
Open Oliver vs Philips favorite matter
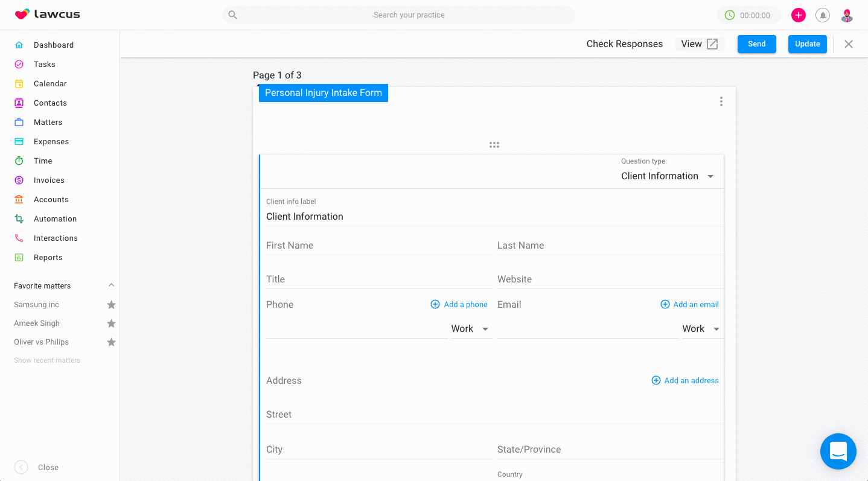(x=42, y=342)
